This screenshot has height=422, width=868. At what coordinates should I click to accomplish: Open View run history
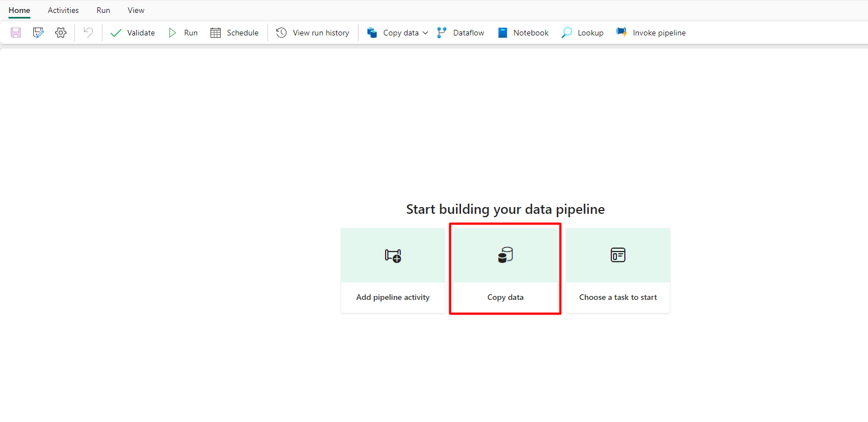pyautogui.click(x=313, y=33)
